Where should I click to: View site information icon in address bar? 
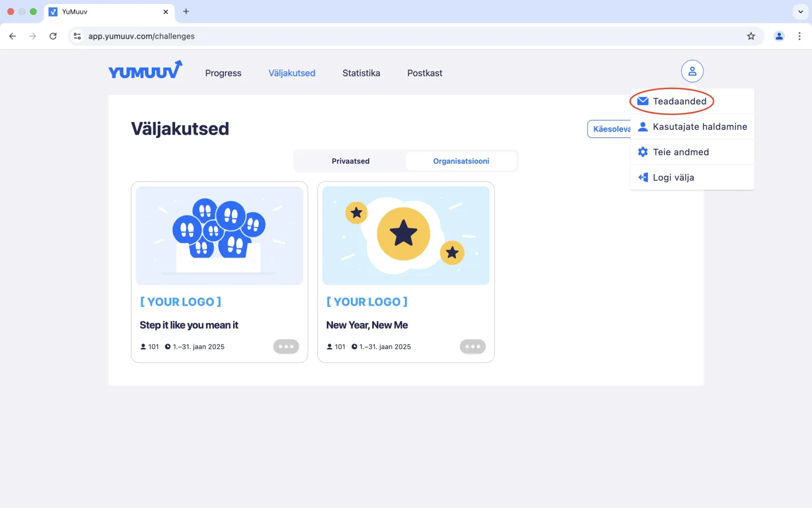tap(77, 36)
